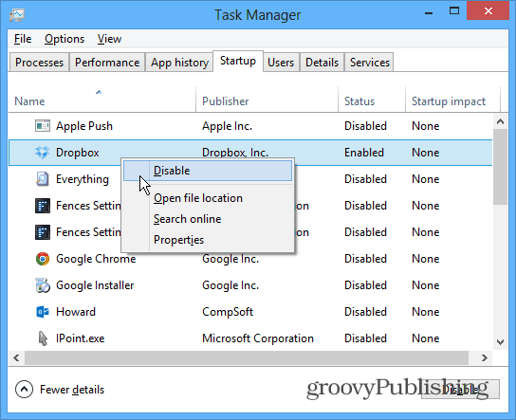Click the Apple Inc. publisher cell

coord(227,126)
